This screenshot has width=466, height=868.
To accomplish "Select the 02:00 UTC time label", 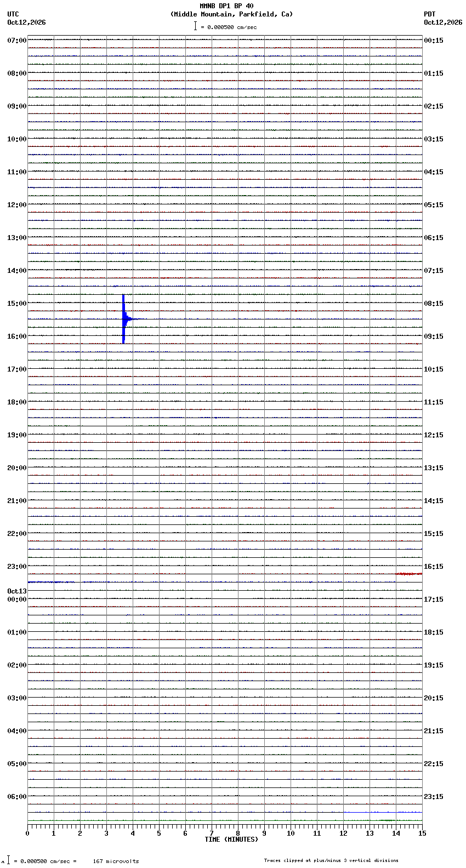I will tap(17, 665).
